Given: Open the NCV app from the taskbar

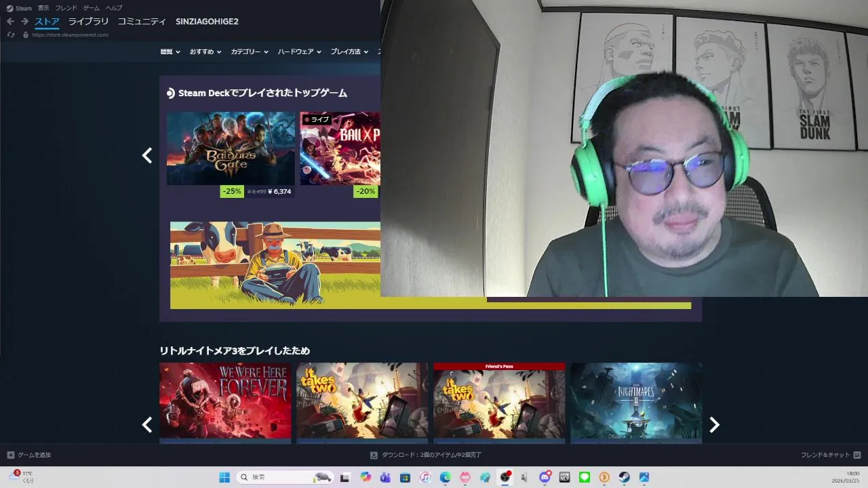Looking at the screenshot, I should [x=564, y=477].
